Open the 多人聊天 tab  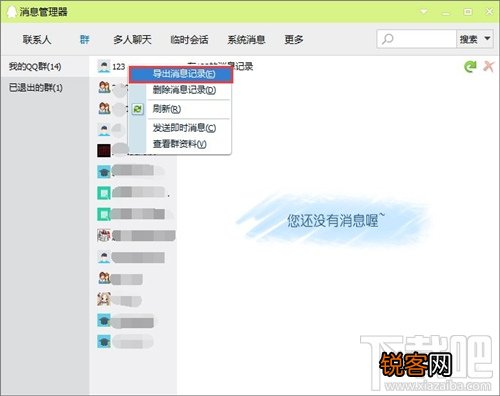click(x=132, y=40)
